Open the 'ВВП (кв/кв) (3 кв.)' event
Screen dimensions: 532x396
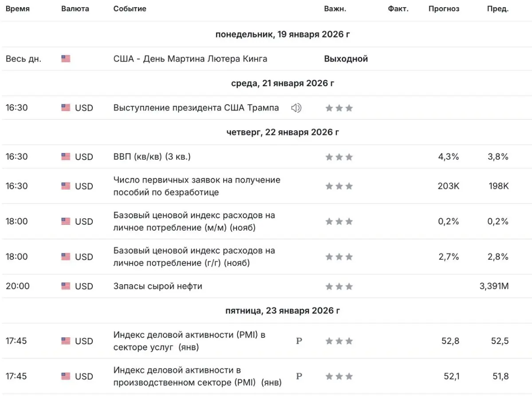coord(152,157)
